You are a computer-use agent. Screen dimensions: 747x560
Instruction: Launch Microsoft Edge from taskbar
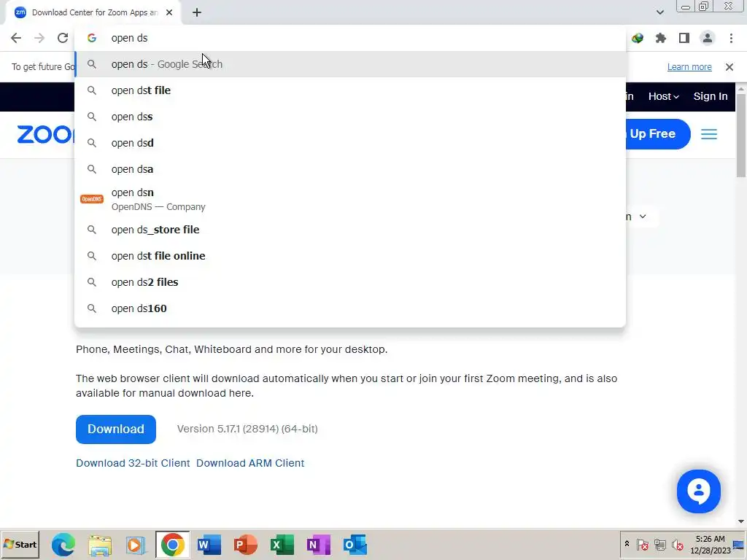point(63,545)
